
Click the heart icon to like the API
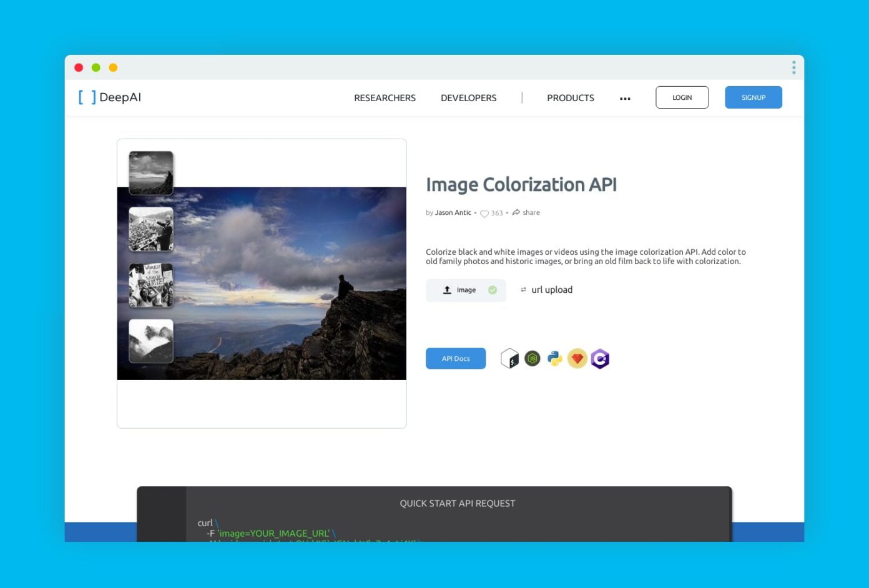[x=484, y=213]
